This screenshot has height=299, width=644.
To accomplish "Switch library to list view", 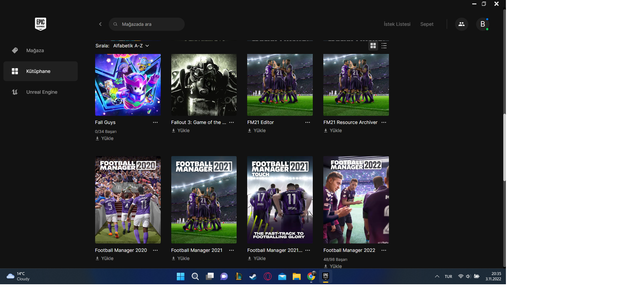I will pyautogui.click(x=384, y=46).
